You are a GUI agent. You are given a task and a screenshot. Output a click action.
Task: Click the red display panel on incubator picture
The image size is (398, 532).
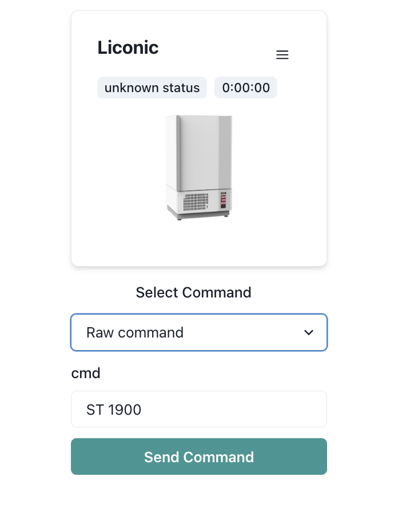tap(224, 201)
